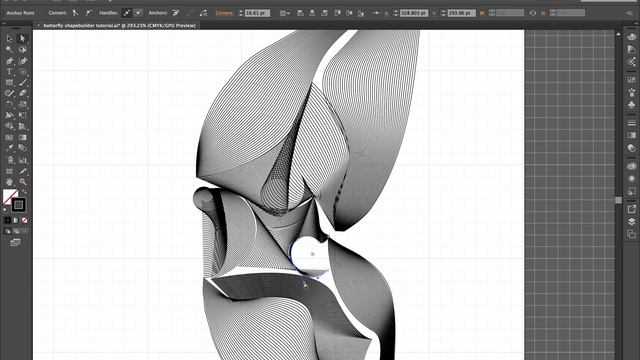Select the Shape Builder tool
The image size is (640, 360).
(9, 127)
